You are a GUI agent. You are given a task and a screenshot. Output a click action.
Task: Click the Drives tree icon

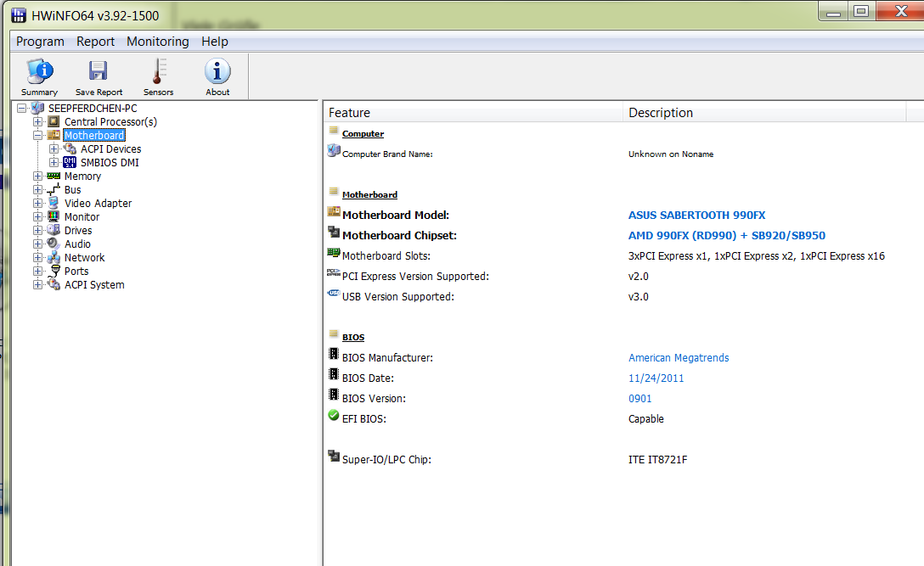[54, 230]
